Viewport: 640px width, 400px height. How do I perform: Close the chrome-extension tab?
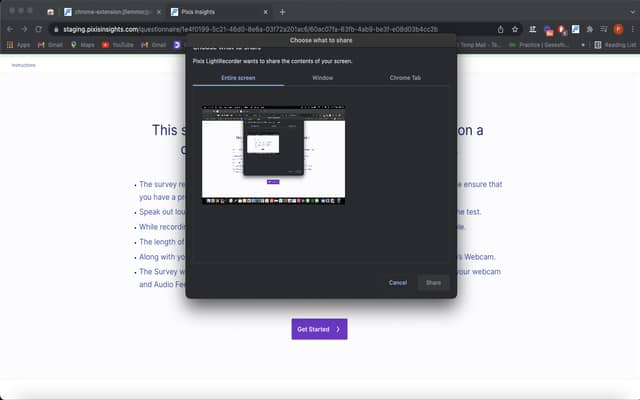159,12
